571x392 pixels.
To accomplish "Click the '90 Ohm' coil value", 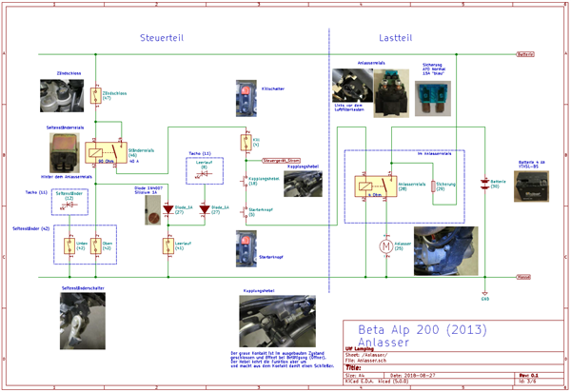I will click(x=106, y=161).
